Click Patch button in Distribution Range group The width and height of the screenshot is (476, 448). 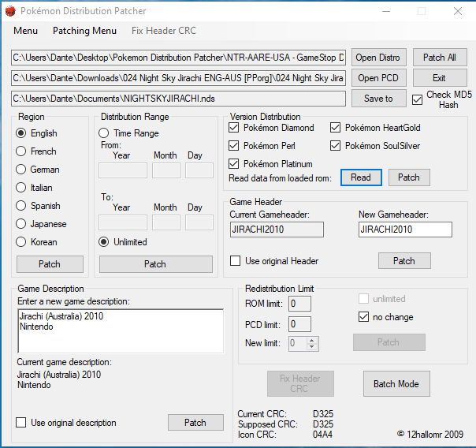click(156, 264)
